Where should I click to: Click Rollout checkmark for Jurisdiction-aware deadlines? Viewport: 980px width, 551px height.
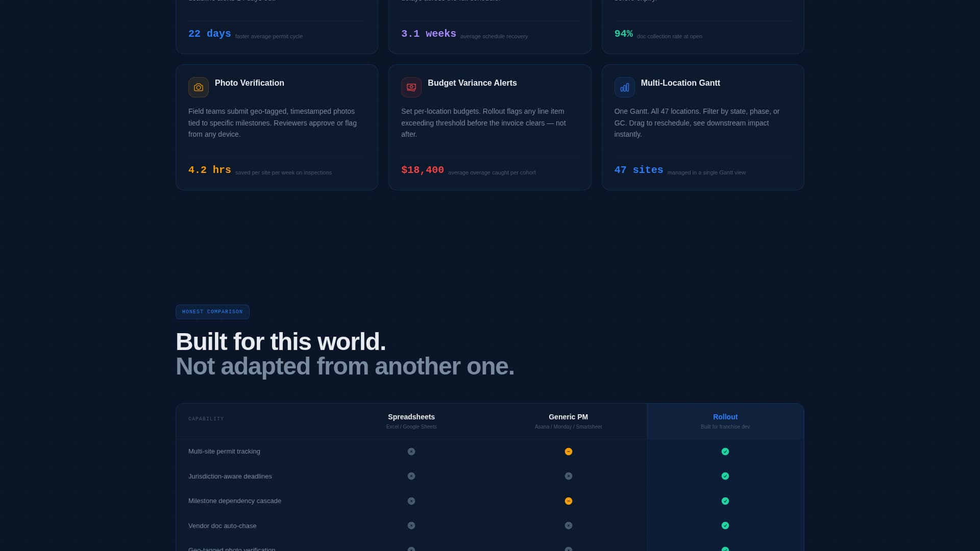[x=725, y=476]
